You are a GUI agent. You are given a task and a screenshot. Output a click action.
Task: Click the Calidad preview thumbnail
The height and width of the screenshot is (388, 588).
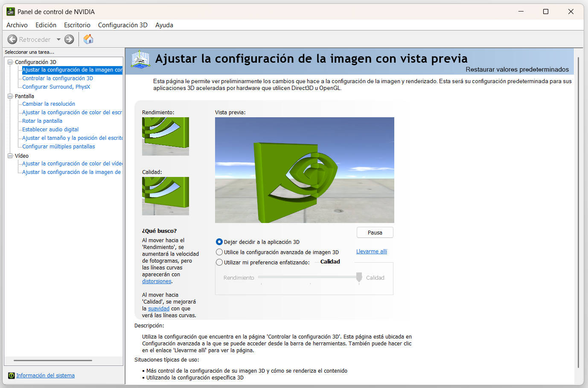pyautogui.click(x=166, y=196)
